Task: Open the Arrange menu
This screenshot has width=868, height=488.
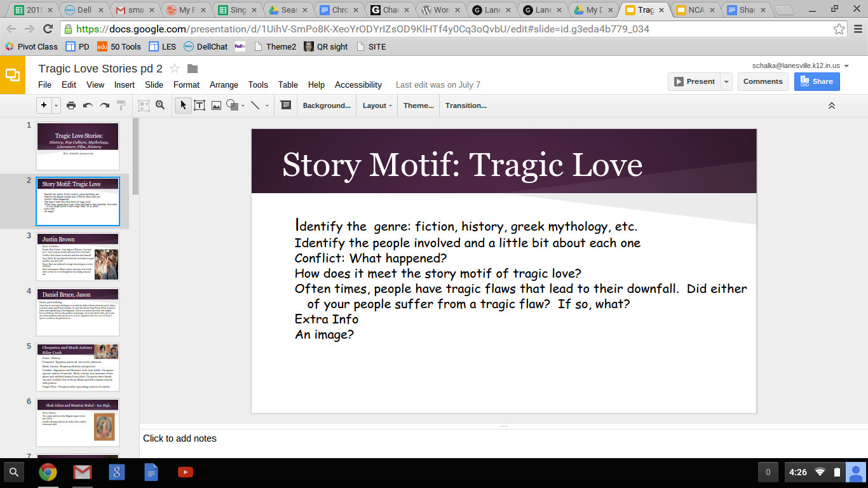Action: (224, 85)
